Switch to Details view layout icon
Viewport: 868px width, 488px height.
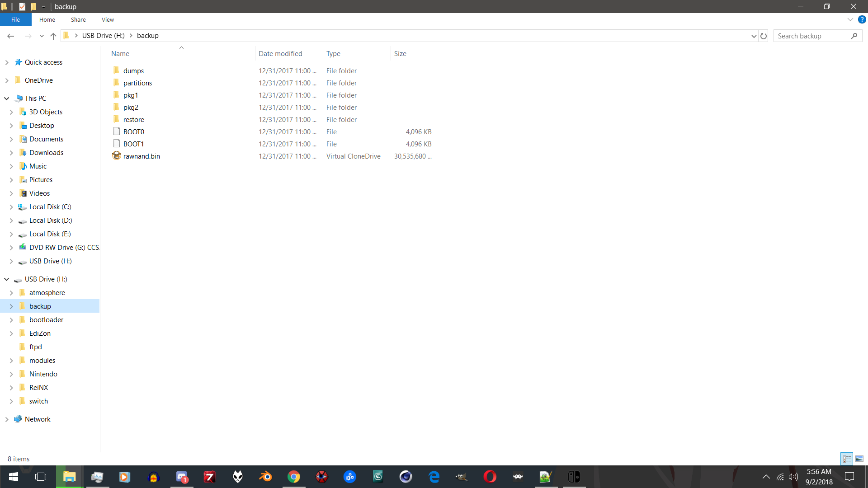pyautogui.click(x=847, y=459)
